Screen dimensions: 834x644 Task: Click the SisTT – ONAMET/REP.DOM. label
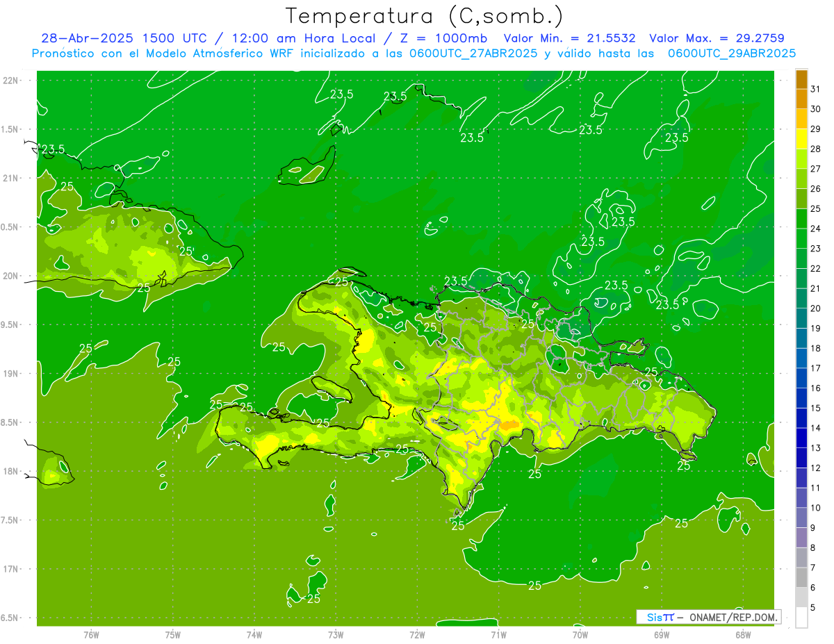coord(709,617)
